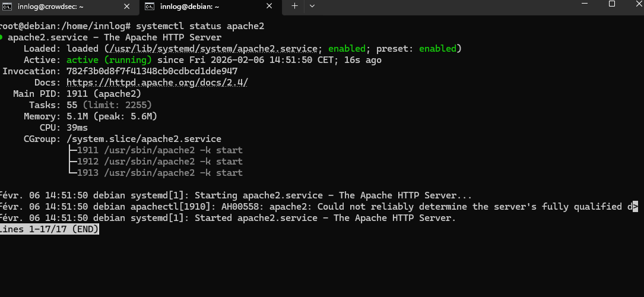Select the 1912 process entry in CGroup tree
Image resolution: width=644 pixels, height=297 pixels.
[x=160, y=162]
